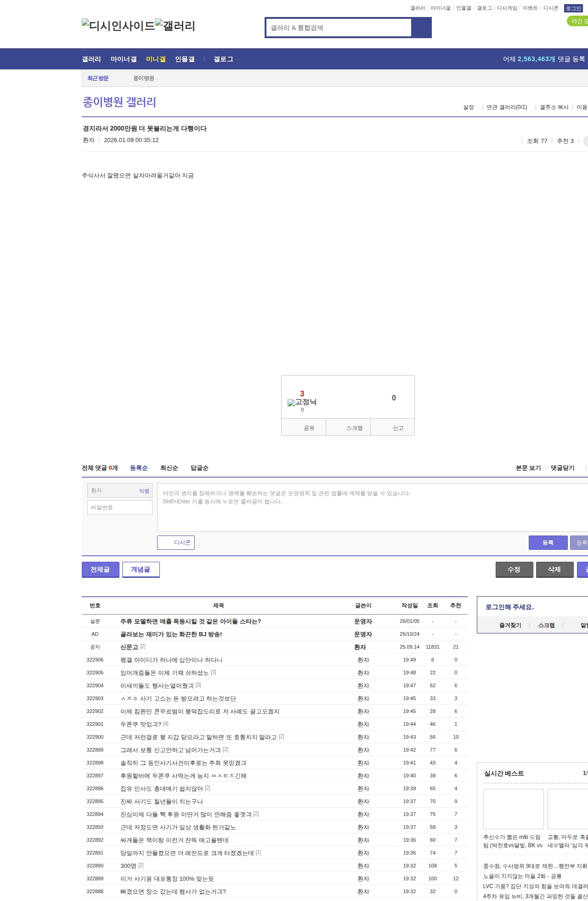Open post '진짜 사기도 칠년들이 치는구나'

coord(162,801)
